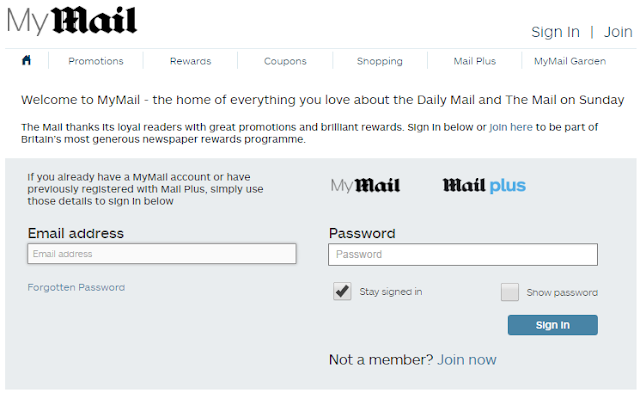Toggle the Stay signed in checkbox

[x=342, y=291]
